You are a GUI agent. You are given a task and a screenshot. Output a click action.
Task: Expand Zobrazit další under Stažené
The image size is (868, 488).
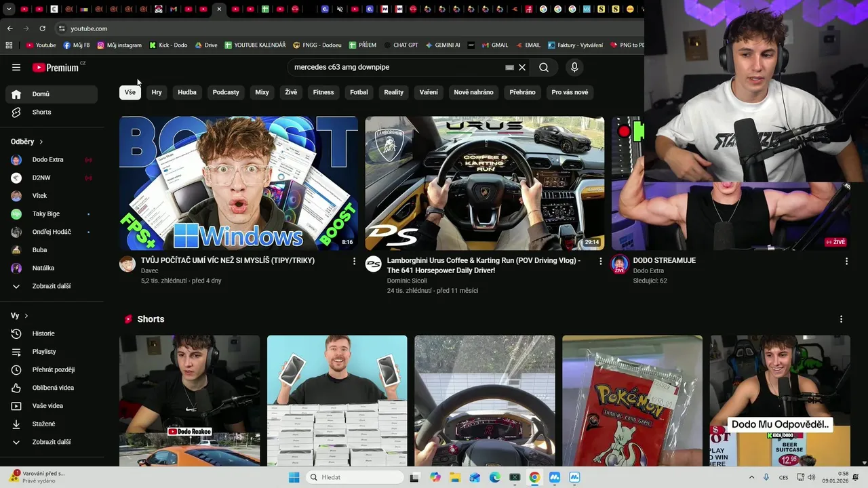pyautogui.click(x=52, y=442)
